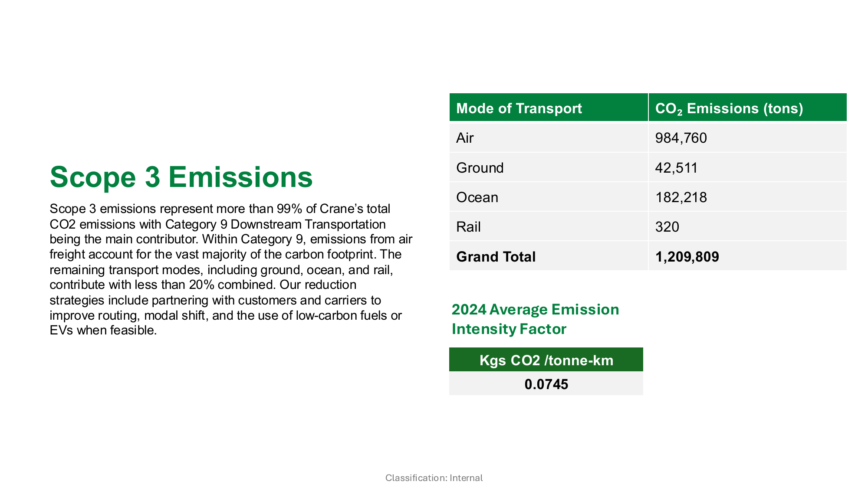Click the Scope 3 description paragraph
The image size is (868, 488).
click(x=231, y=269)
